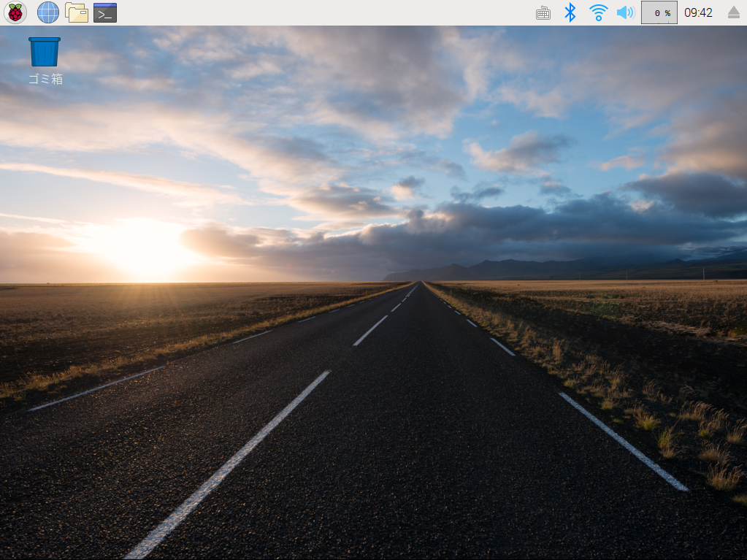
Task: Click the 09:42 clock to show the calendar
Action: tap(698, 12)
